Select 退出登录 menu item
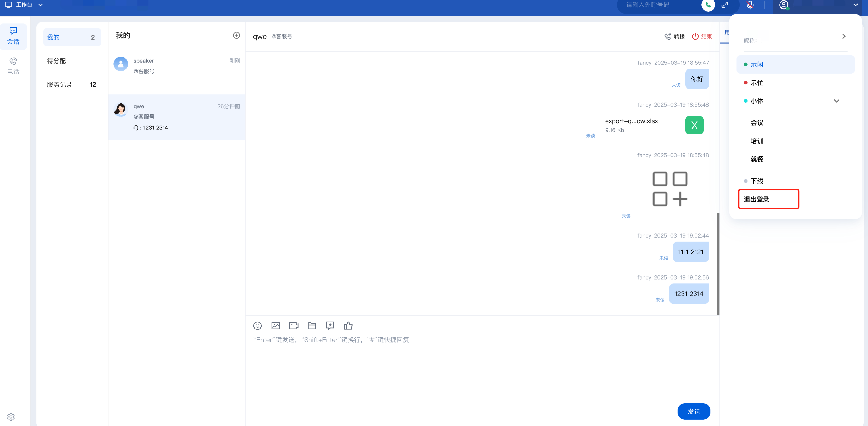Image resolution: width=868 pixels, height=426 pixels. tap(756, 199)
